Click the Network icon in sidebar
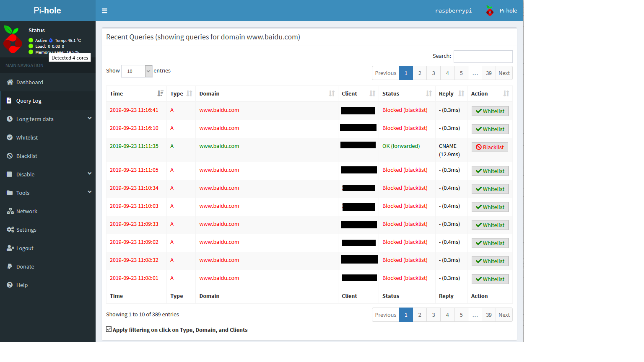Viewport: 644px width, 362px height. [x=10, y=211]
